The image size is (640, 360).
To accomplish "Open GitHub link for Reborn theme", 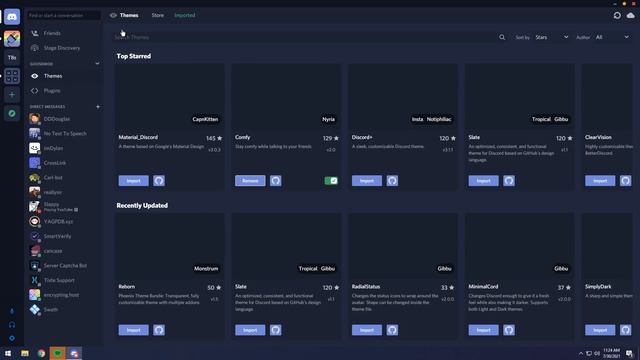I will (x=159, y=330).
